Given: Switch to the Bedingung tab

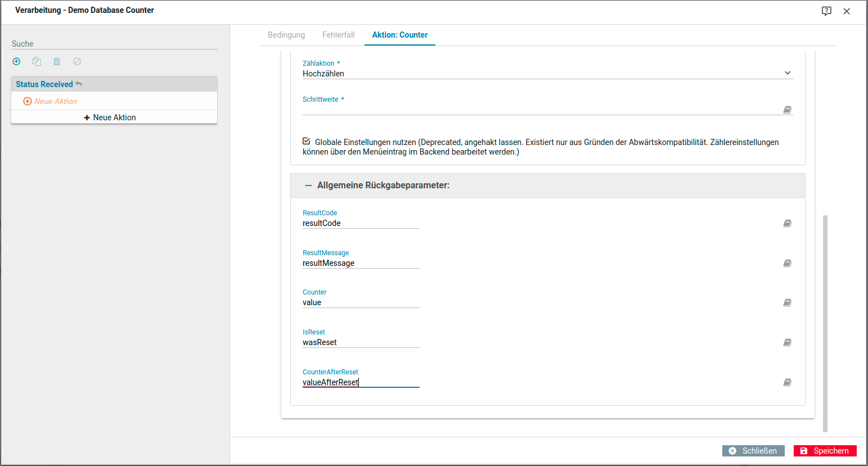Looking at the screenshot, I should [286, 35].
